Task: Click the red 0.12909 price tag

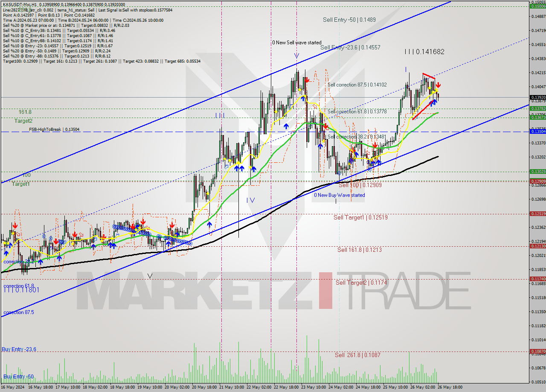Action: tap(537, 181)
